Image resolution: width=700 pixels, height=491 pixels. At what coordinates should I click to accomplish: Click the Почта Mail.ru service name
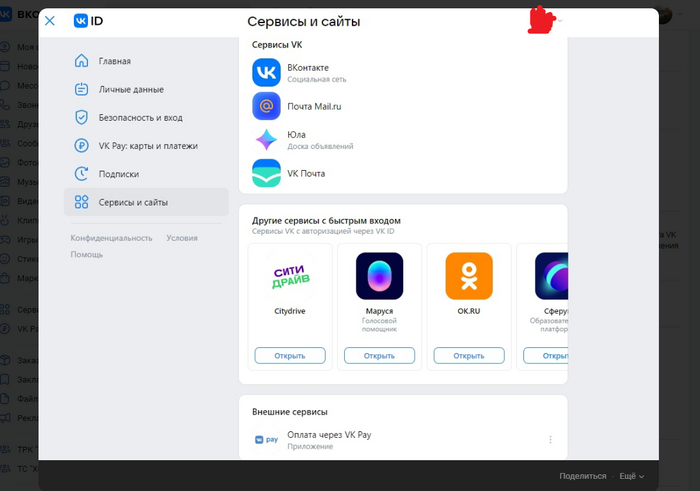pyautogui.click(x=314, y=106)
